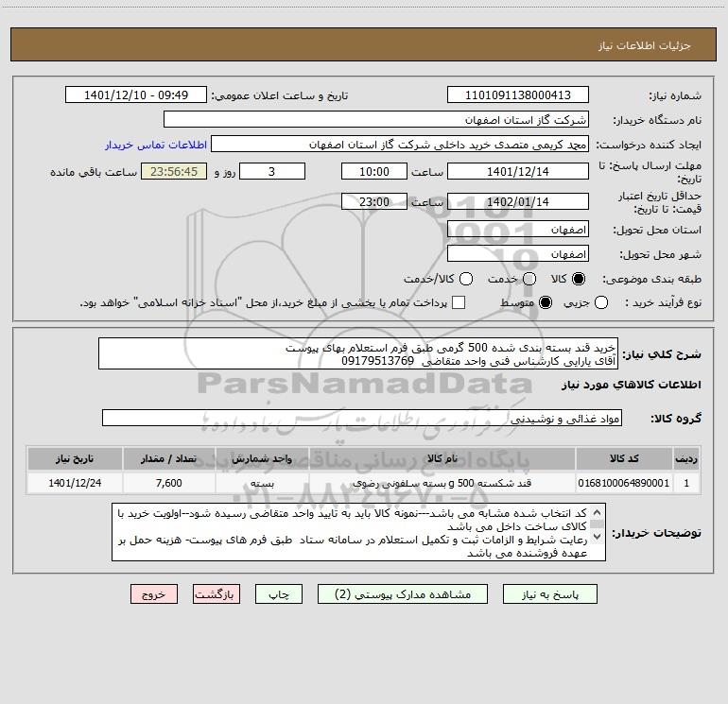Image resolution: width=728 pixels, height=704 pixels.
Task: Click the اطلاعات کالاهای مورد نیاز heading
Action: click(632, 385)
